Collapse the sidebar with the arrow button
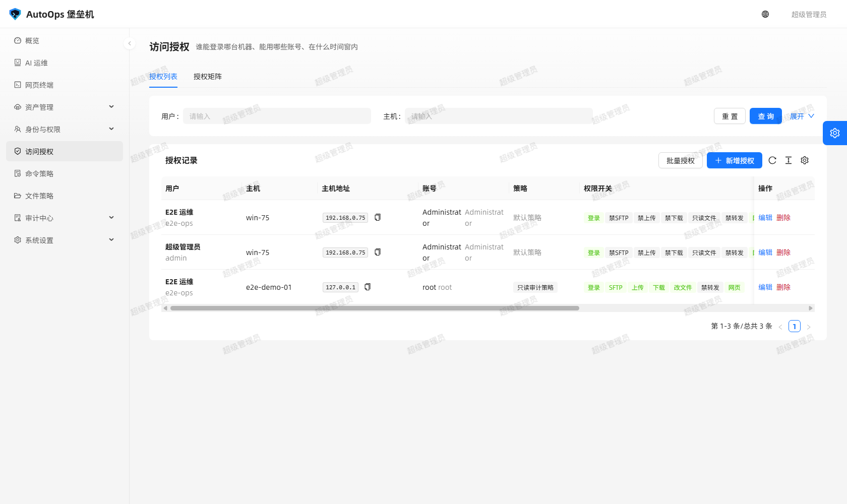This screenshot has height=504, width=847. pyautogui.click(x=130, y=43)
